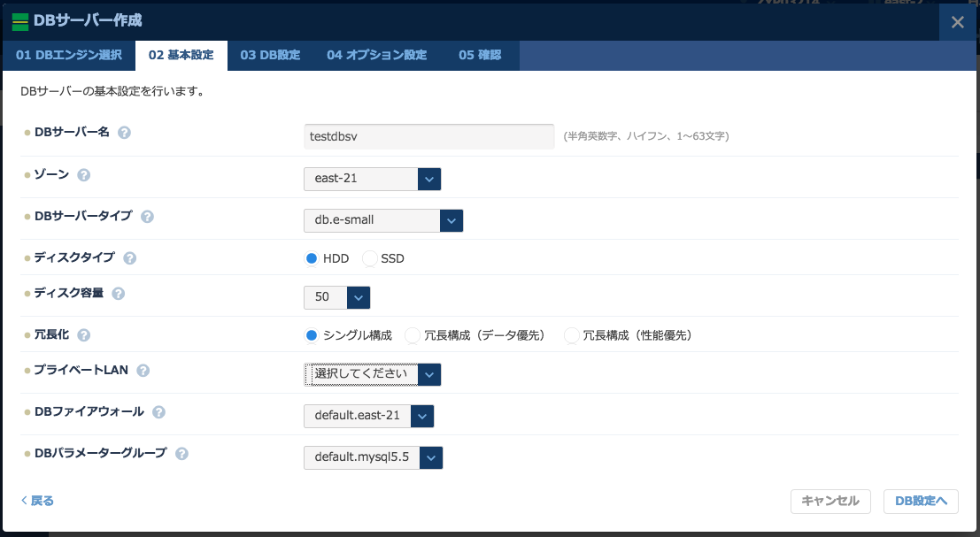
Task: Select SSD disk type
Action: click(369, 258)
